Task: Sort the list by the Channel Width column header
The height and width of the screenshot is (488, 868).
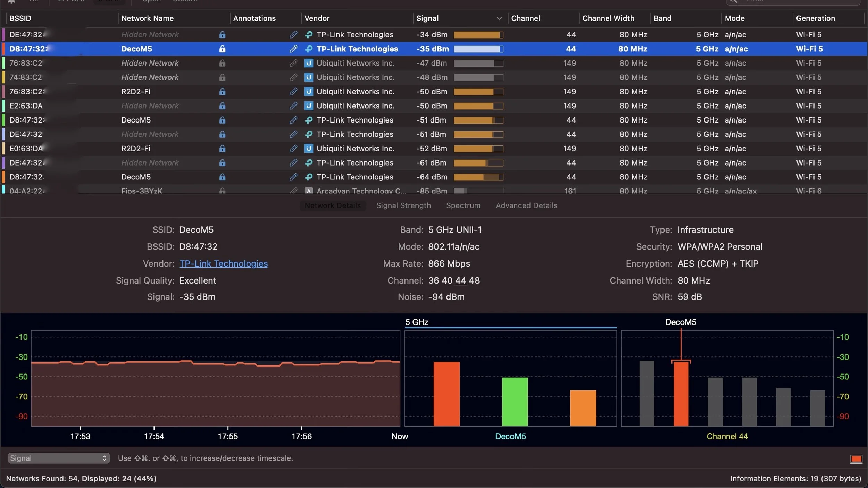Action: point(608,18)
